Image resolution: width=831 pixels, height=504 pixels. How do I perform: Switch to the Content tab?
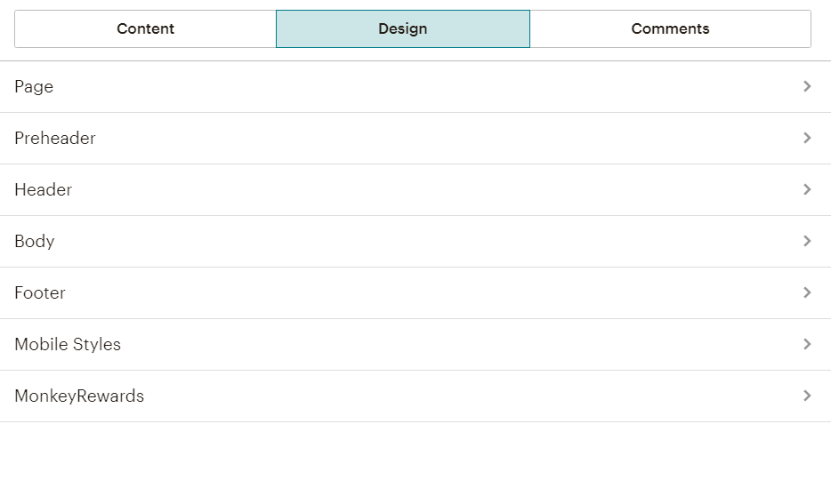coord(145,28)
